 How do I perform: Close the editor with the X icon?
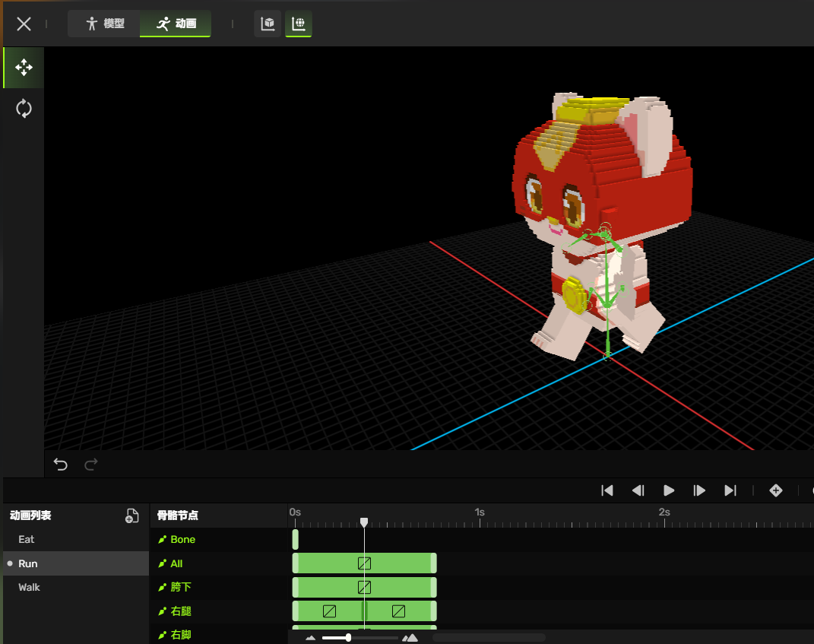pos(24,24)
